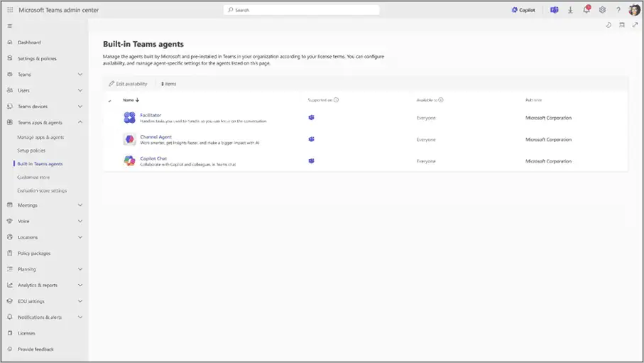Click the Supported on info icon

pos(336,100)
